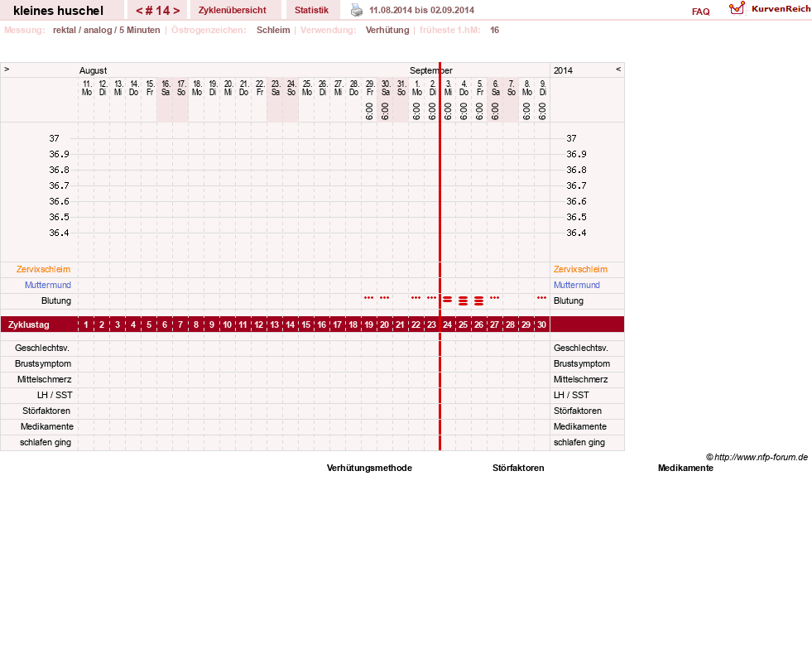This screenshot has height=649, width=812.
Task: Open the right Zervixschleim label link
Action: [x=580, y=269]
